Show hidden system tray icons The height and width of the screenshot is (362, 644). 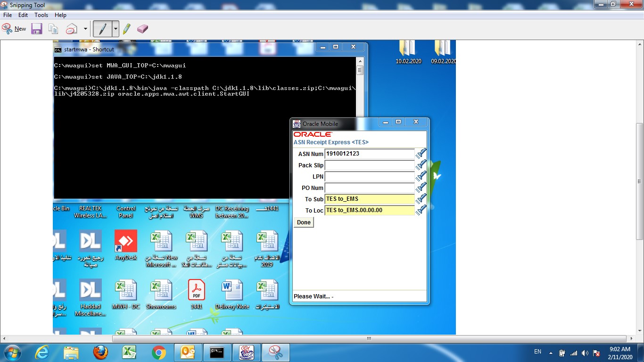coord(551,353)
